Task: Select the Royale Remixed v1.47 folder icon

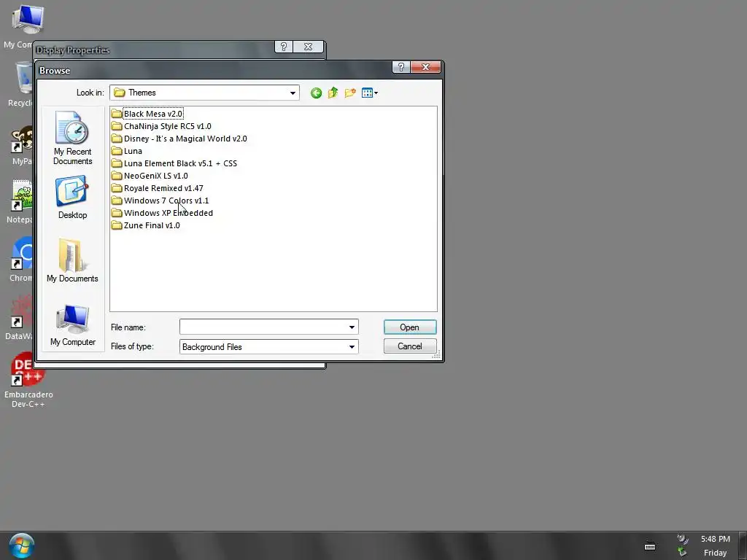Action: (x=117, y=187)
